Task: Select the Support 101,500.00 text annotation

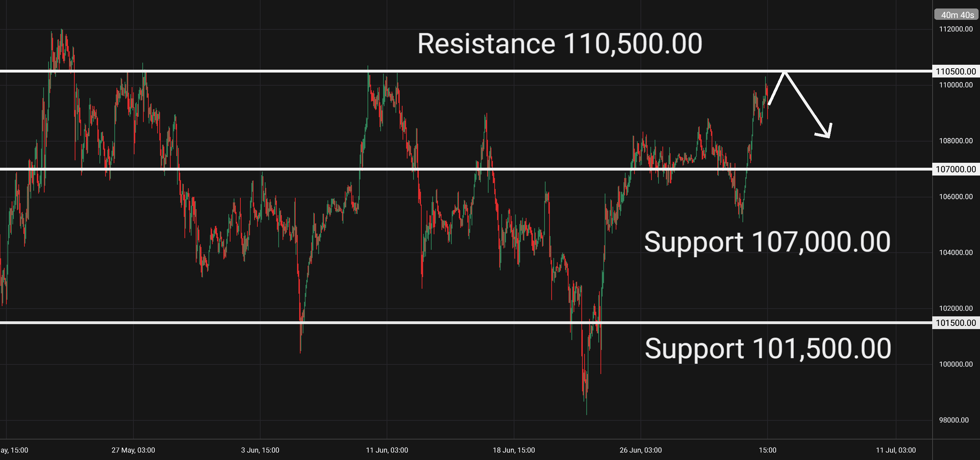Action: coord(768,349)
